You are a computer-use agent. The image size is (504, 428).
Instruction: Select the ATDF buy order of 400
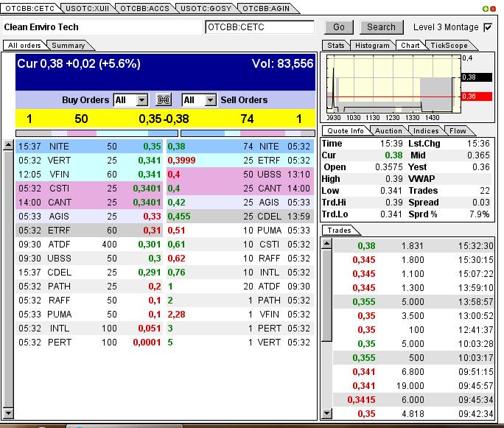pos(89,245)
